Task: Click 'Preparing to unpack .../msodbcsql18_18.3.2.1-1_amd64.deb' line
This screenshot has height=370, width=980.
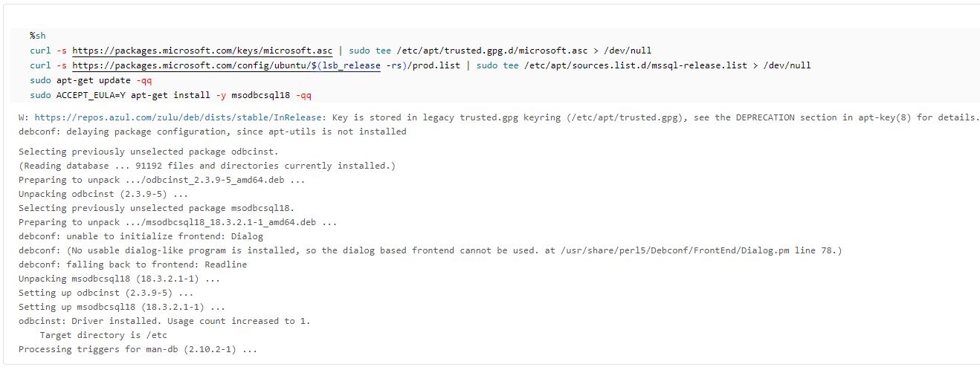Action: click(x=178, y=222)
